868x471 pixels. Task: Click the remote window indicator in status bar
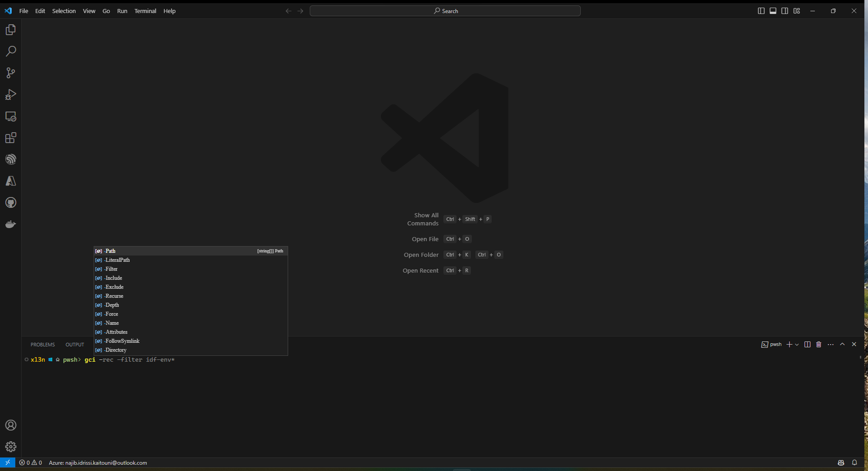click(8, 462)
